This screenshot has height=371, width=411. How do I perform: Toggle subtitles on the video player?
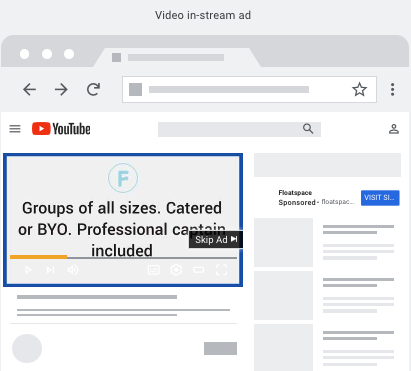point(154,270)
